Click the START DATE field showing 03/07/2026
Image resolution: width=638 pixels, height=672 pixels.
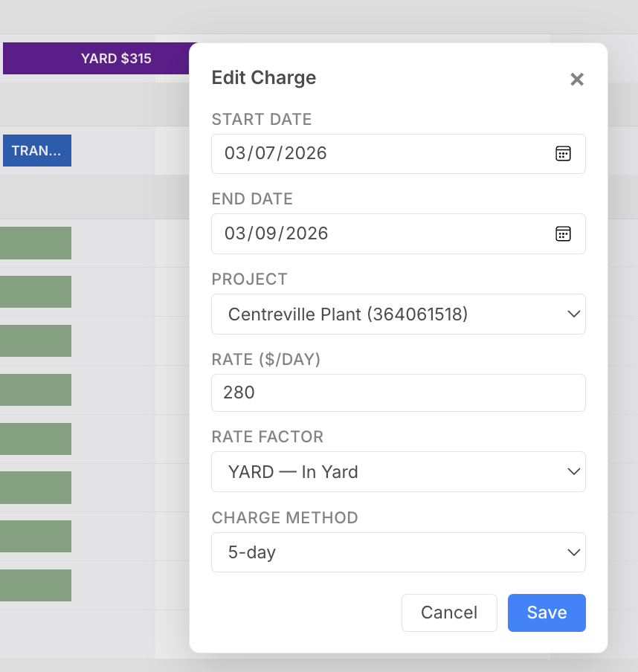(x=335, y=153)
